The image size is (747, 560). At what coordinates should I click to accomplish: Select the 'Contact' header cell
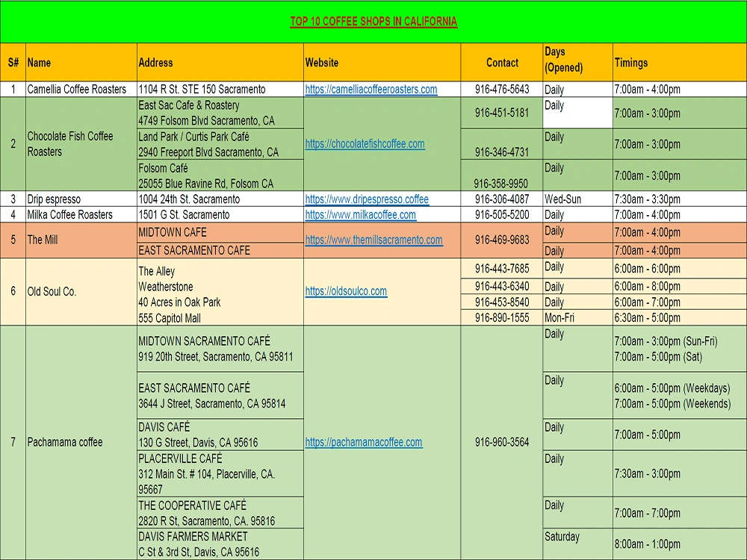click(x=502, y=63)
